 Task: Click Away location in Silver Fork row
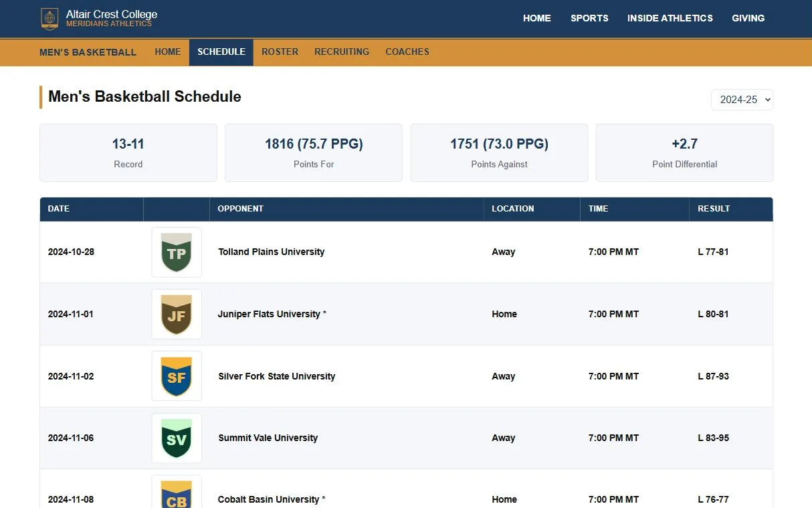click(x=504, y=376)
